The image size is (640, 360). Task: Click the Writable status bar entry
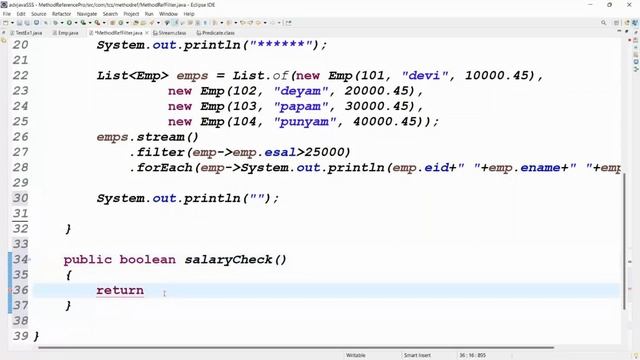coord(356,355)
